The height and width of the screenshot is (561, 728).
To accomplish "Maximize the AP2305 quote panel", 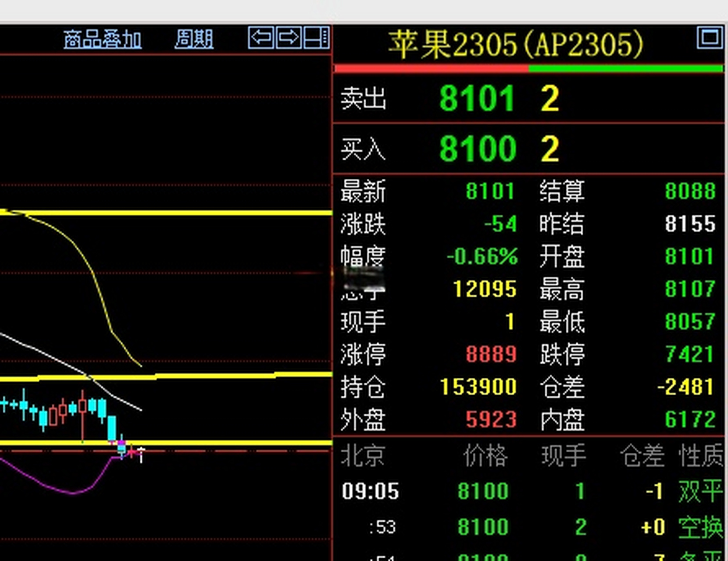I will click(710, 37).
